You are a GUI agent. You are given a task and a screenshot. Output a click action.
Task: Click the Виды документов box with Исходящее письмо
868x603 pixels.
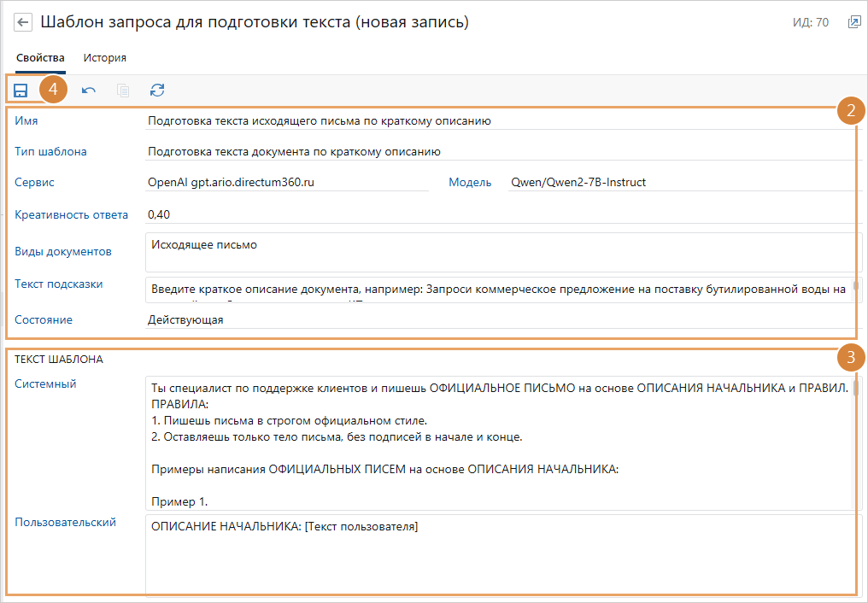tap(504, 252)
